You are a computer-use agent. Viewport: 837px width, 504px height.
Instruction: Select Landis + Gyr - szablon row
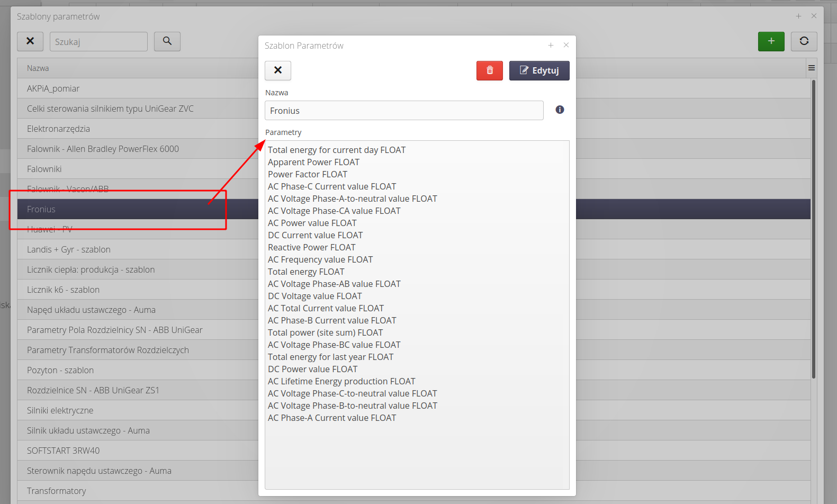[x=138, y=249]
